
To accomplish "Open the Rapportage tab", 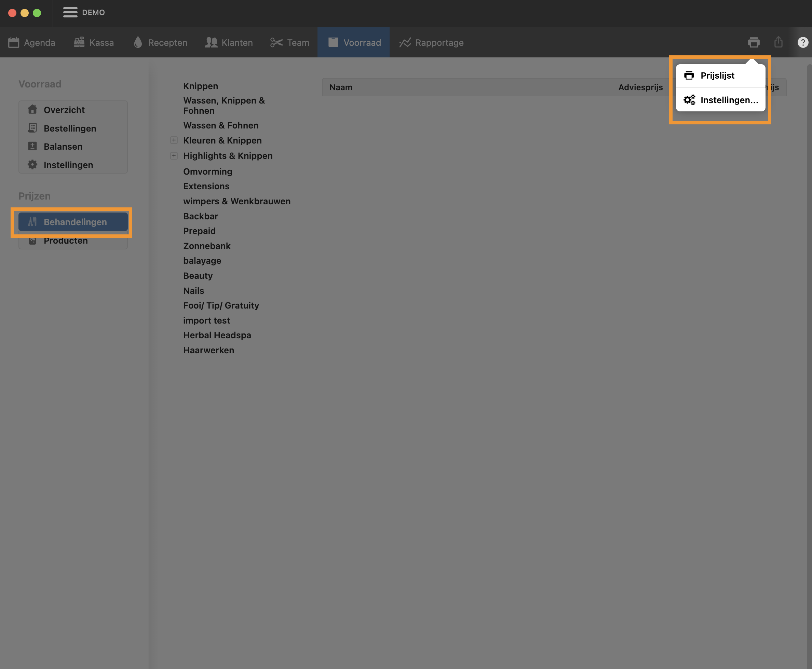I will click(x=431, y=42).
